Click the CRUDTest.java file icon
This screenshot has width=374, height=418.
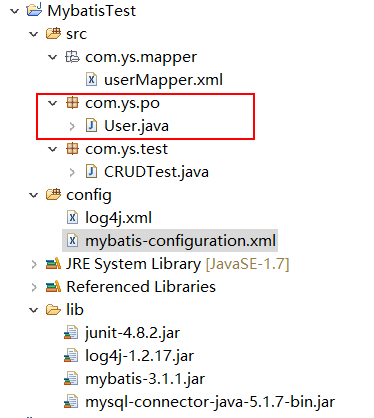(91, 172)
